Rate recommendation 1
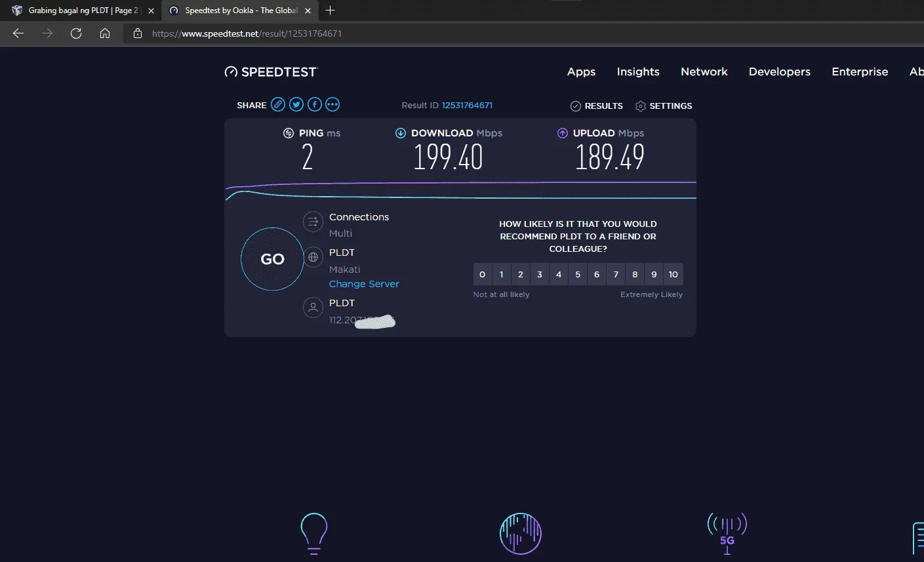Screen dimensions: 924x562 502,274
